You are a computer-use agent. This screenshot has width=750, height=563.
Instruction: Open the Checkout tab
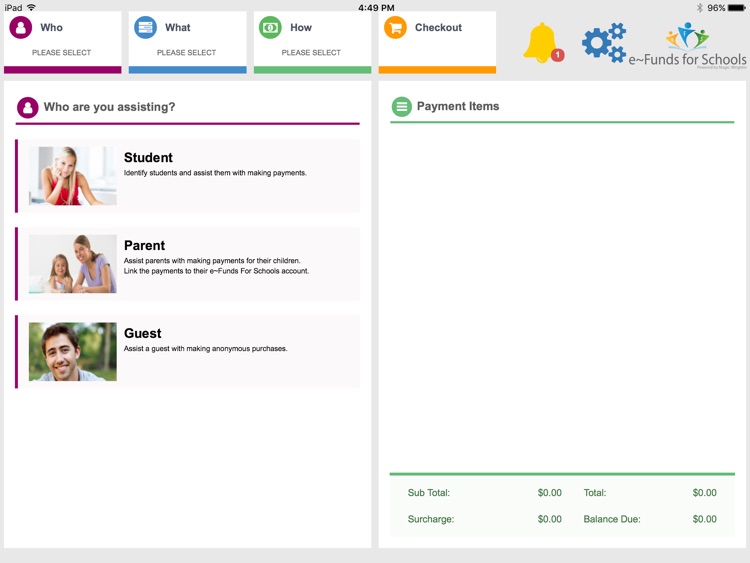(437, 43)
